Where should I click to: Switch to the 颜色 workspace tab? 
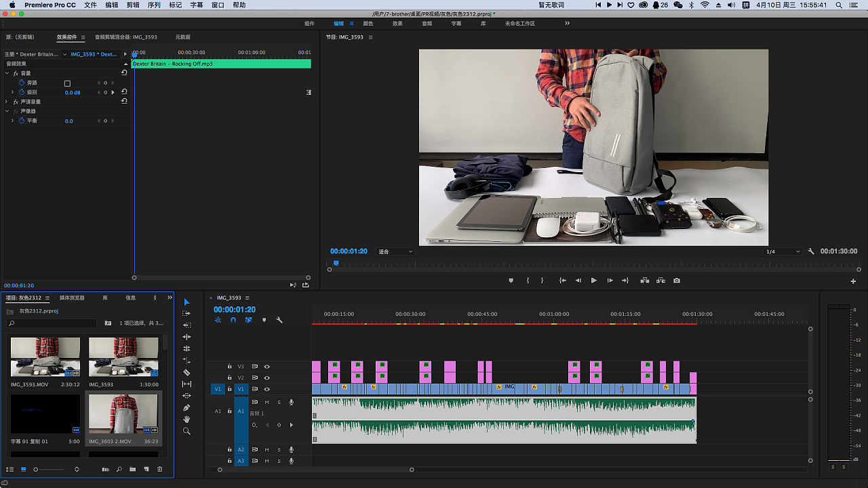(368, 23)
